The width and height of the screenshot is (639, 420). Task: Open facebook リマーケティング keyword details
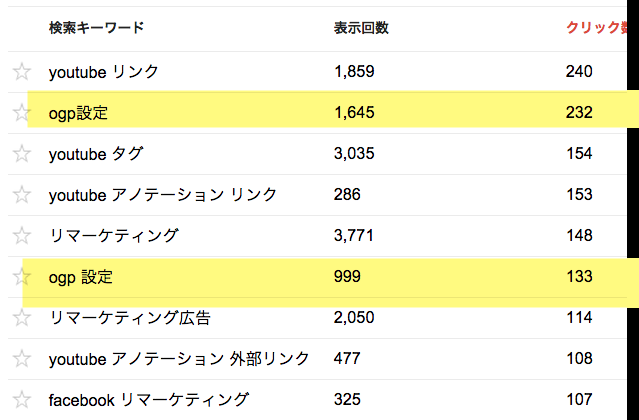148,400
